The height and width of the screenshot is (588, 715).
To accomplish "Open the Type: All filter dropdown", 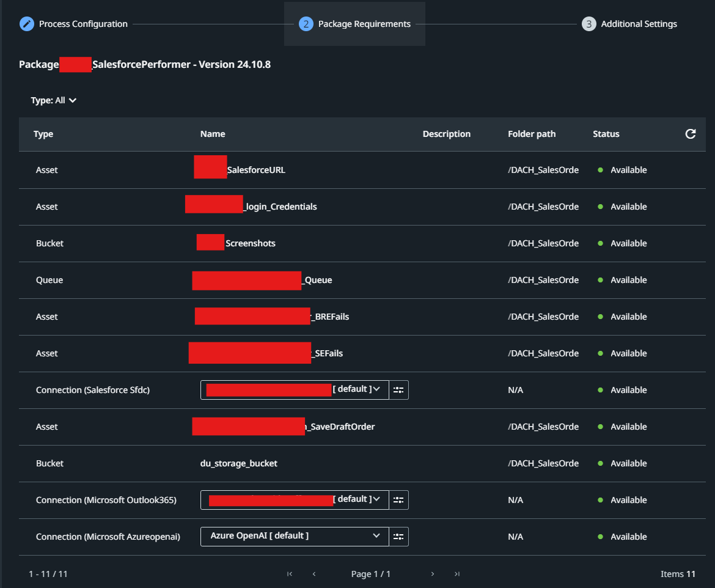I will click(x=54, y=100).
